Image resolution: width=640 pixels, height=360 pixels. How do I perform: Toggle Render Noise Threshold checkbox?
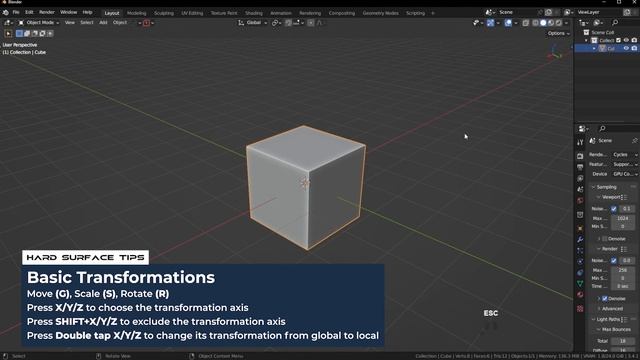click(x=613, y=260)
